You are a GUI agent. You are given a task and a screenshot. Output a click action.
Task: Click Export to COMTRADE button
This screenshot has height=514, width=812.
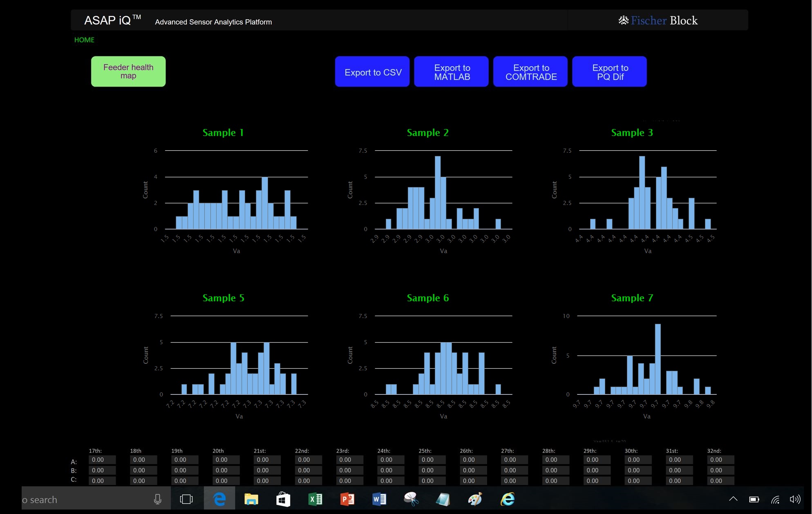point(530,72)
